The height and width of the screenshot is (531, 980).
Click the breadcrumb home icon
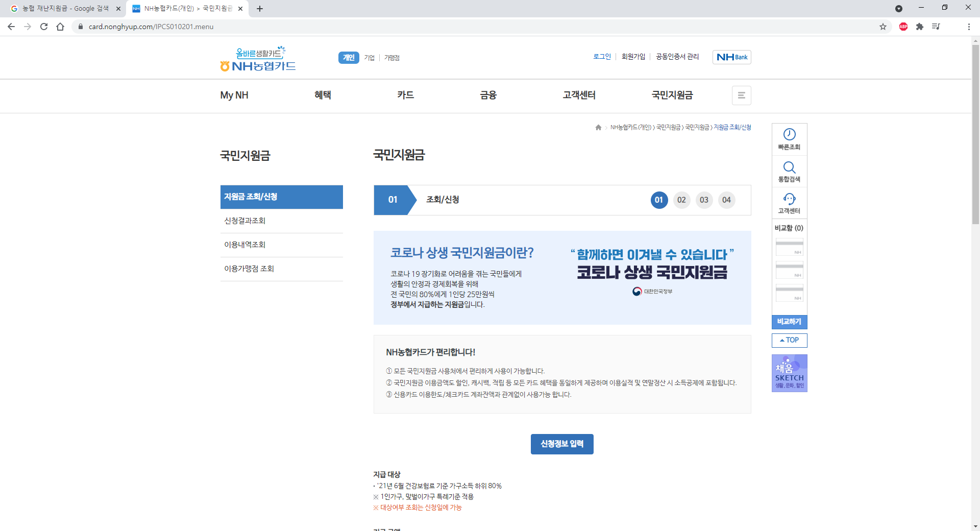coord(598,128)
